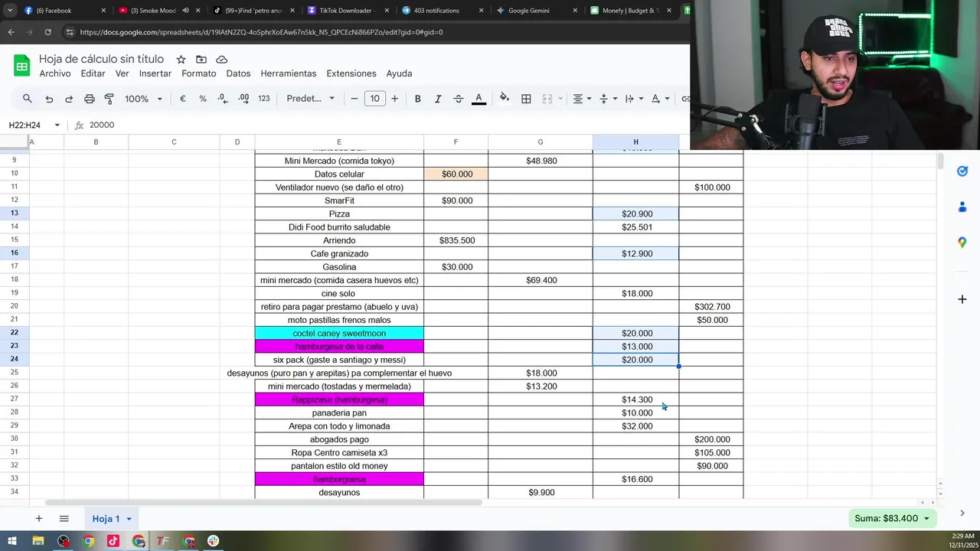Click the cyan coctel caney sweetmoon cell
Screen dimensions: 980x551
click(x=339, y=333)
